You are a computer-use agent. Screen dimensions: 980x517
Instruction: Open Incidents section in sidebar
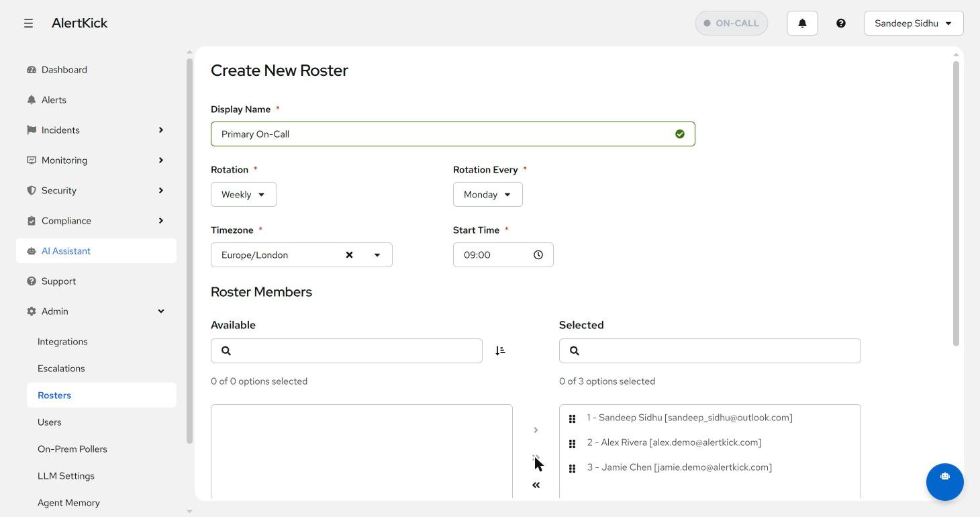click(x=96, y=130)
